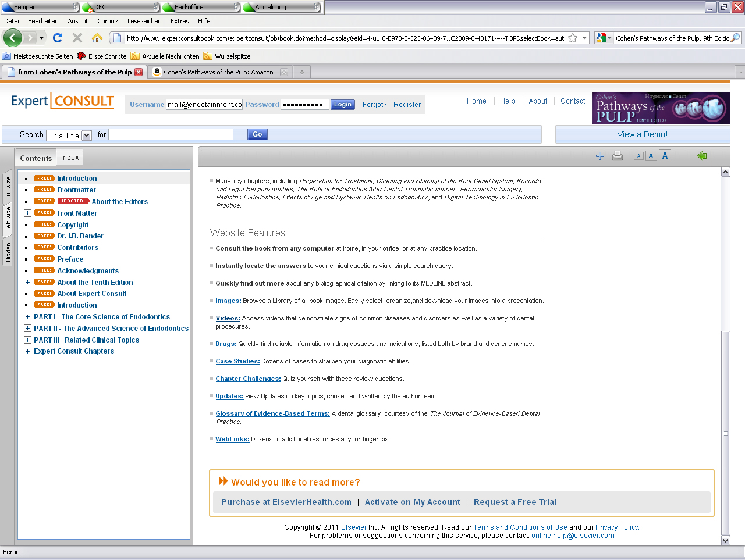Expand the Expert Consult Chapters node
This screenshot has width=745, height=560.
click(27, 351)
